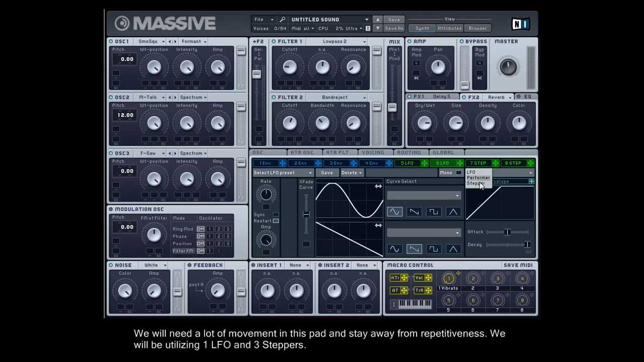Go to the next preset with the down arrow

click(x=378, y=28)
